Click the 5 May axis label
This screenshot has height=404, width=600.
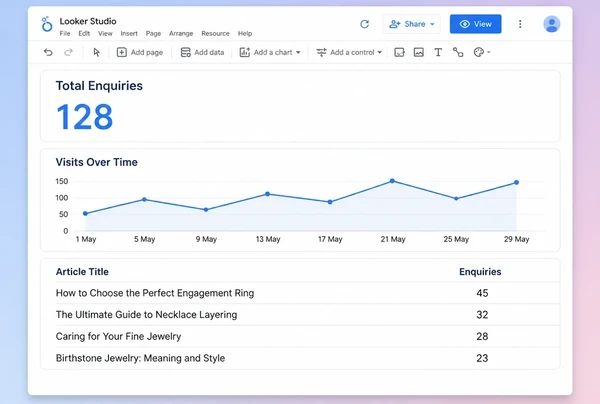pos(145,239)
